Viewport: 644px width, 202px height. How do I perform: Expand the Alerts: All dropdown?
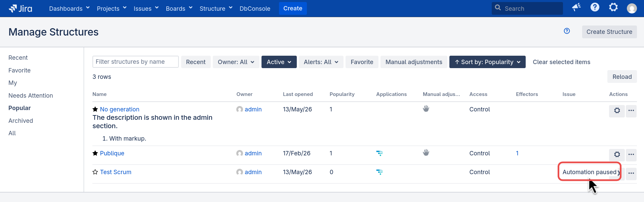(321, 62)
